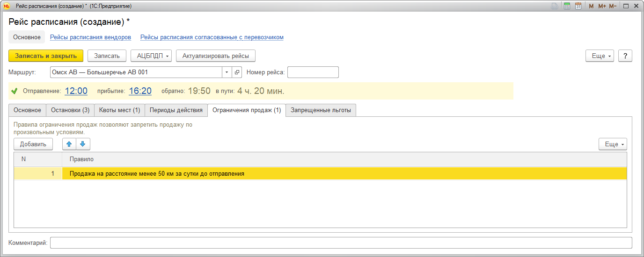Click the M memory button
The image size is (644, 257).
pyautogui.click(x=591, y=6)
